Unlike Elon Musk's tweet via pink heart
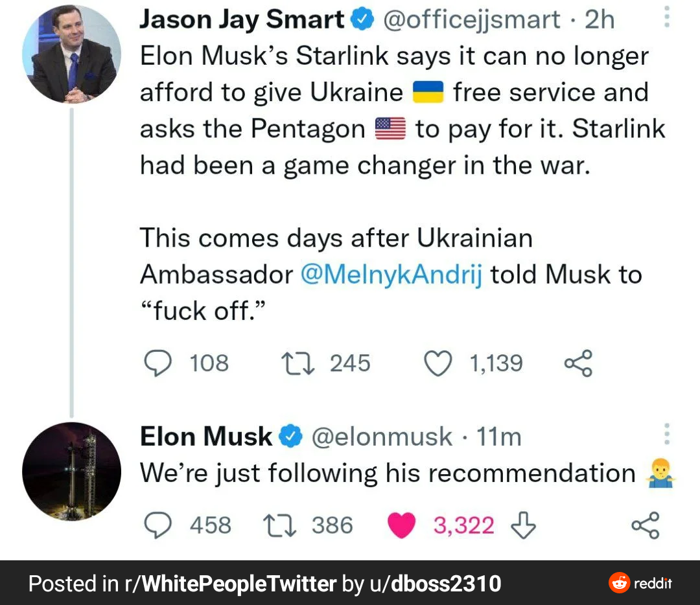The height and width of the screenshot is (605, 700). point(401,525)
